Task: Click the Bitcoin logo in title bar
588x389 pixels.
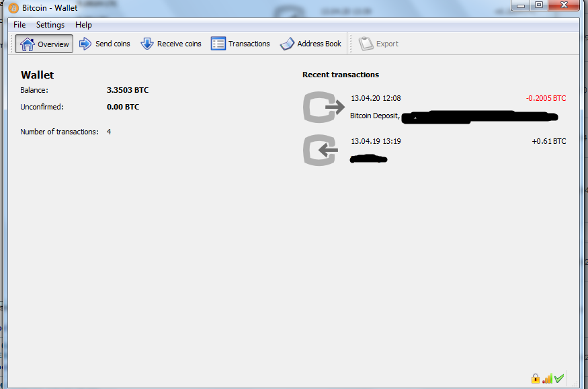Action: 13,7
